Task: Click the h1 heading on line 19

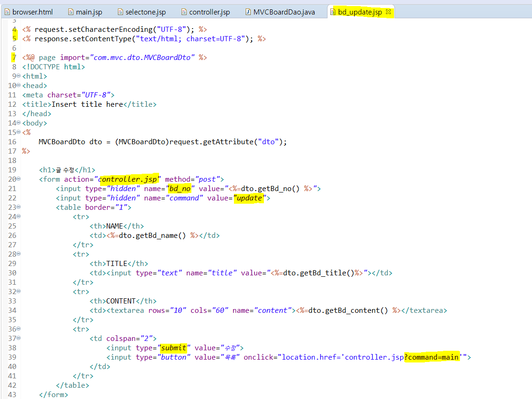Action: (67, 170)
